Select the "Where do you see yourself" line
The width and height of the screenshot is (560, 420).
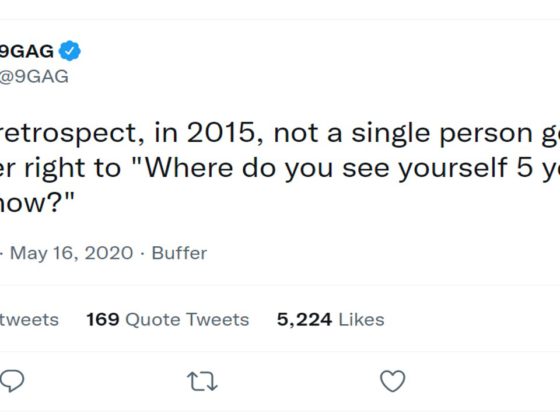coord(280,168)
